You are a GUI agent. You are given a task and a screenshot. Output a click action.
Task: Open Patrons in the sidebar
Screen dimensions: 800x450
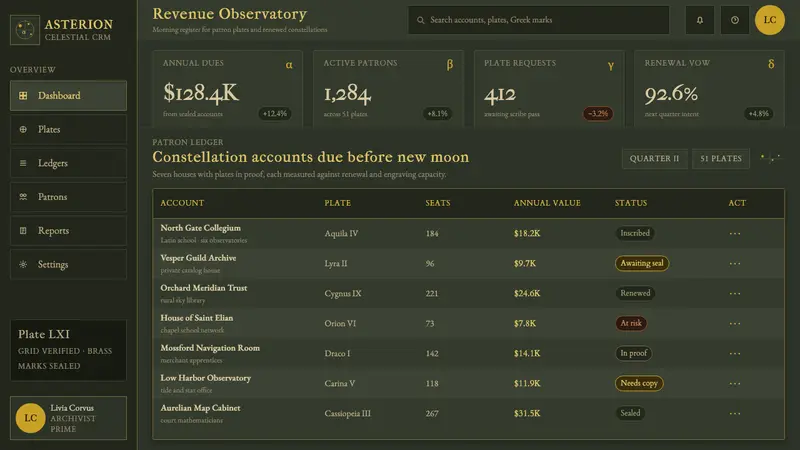68,196
